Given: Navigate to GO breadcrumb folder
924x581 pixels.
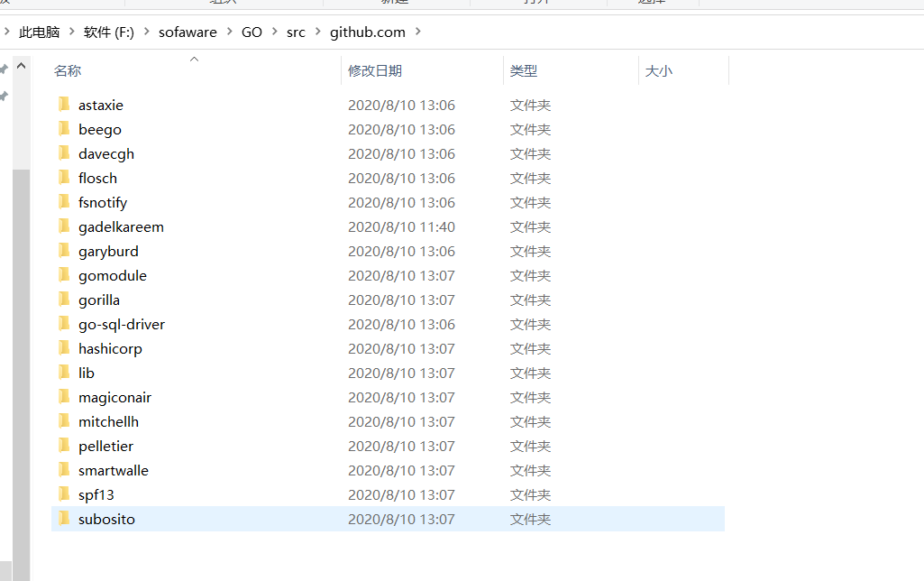Looking at the screenshot, I should click(252, 32).
